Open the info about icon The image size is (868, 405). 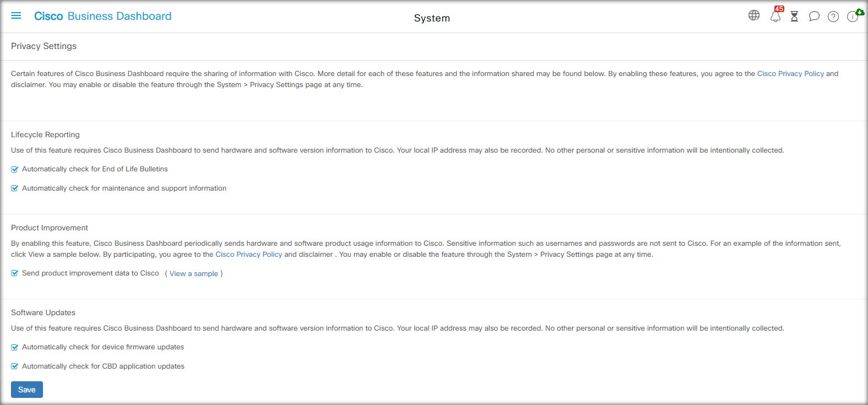853,16
